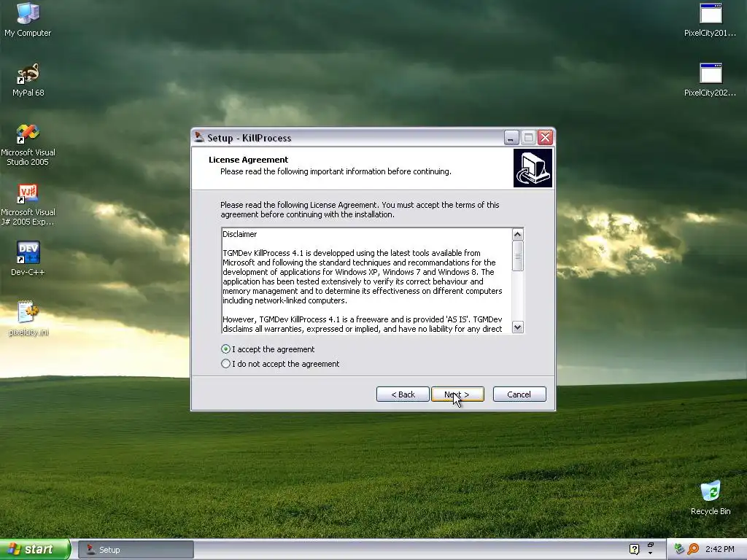Click the Next > button

point(457,394)
